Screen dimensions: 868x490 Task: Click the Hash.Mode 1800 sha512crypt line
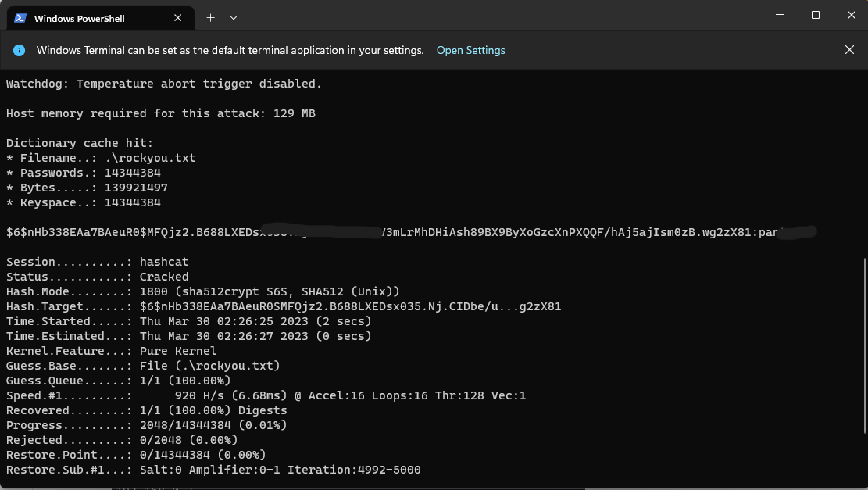(x=270, y=291)
